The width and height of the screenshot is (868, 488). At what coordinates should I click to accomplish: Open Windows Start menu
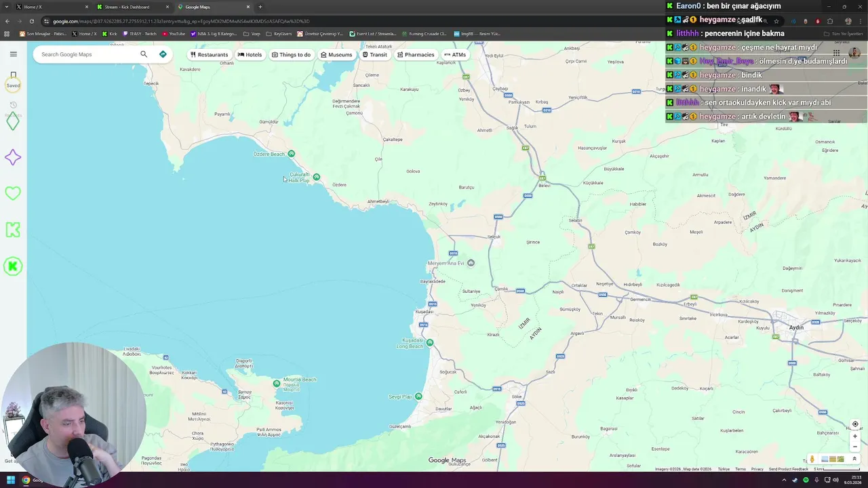click(x=11, y=480)
